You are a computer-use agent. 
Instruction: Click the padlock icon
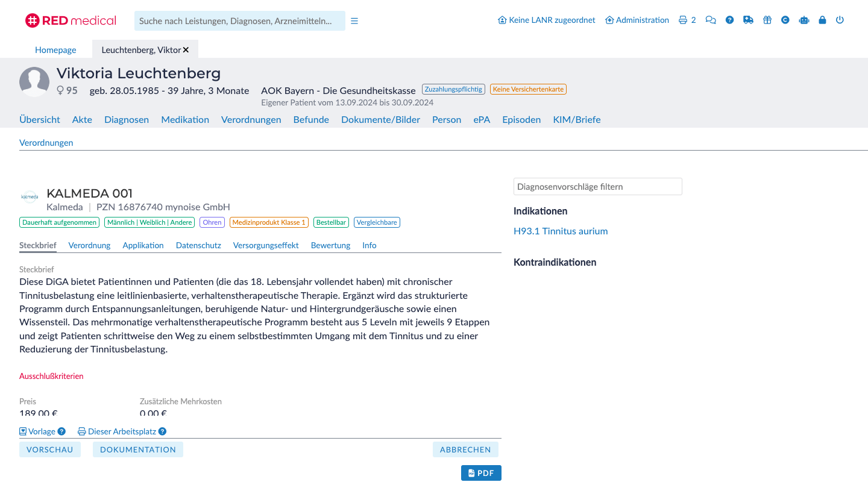pyautogui.click(x=822, y=20)
